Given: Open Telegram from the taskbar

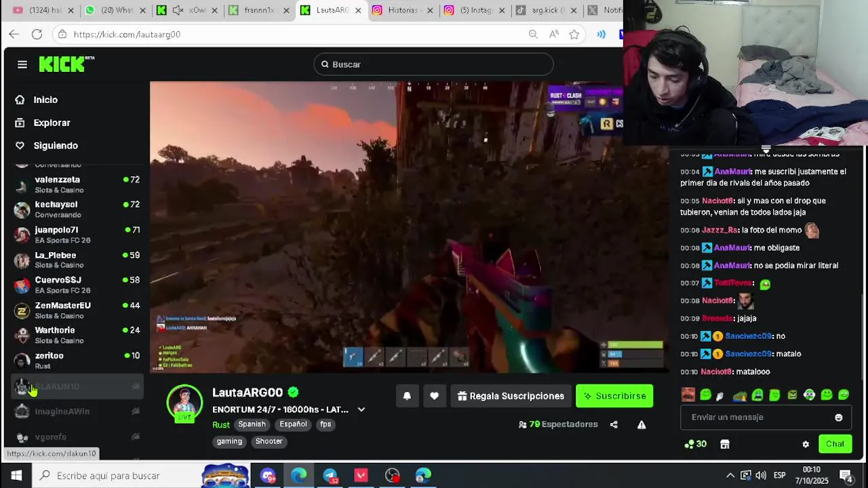Looking at the screenshot, I should [330, 476].
